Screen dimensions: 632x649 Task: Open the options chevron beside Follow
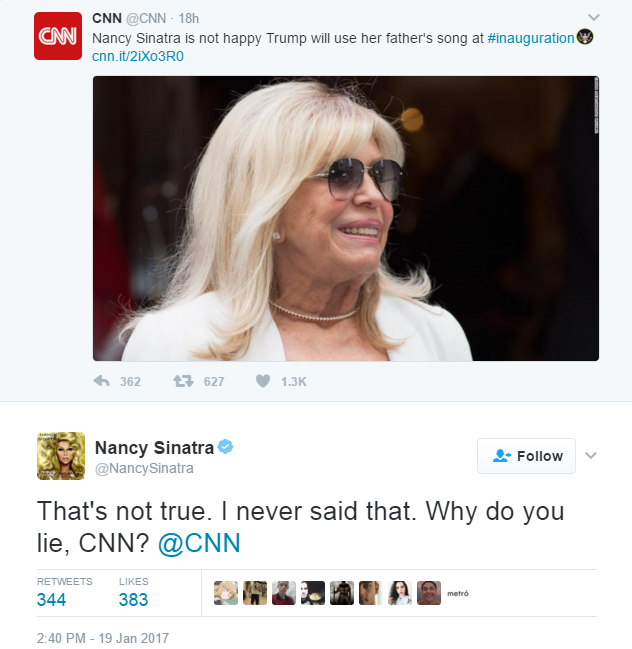point(591,456)
